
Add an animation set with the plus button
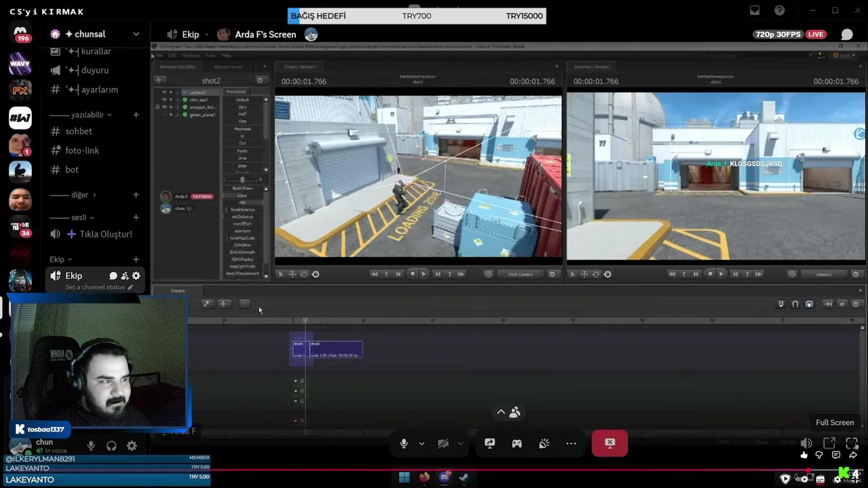pos(159,80)
